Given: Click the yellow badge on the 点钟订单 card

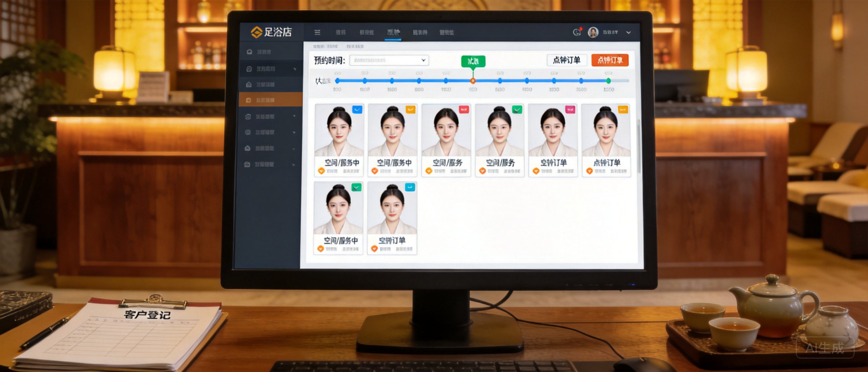Looking at the screenshot, I should (623, 110).
